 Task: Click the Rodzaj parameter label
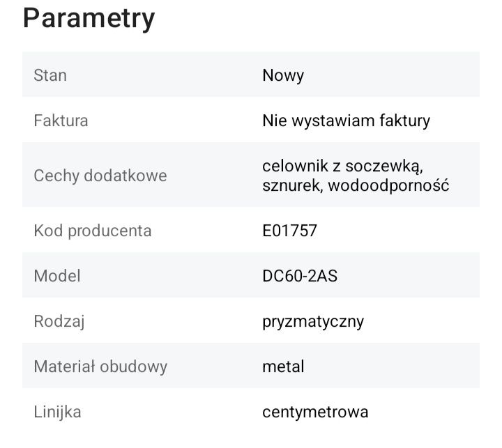click(x=59, y=321)
